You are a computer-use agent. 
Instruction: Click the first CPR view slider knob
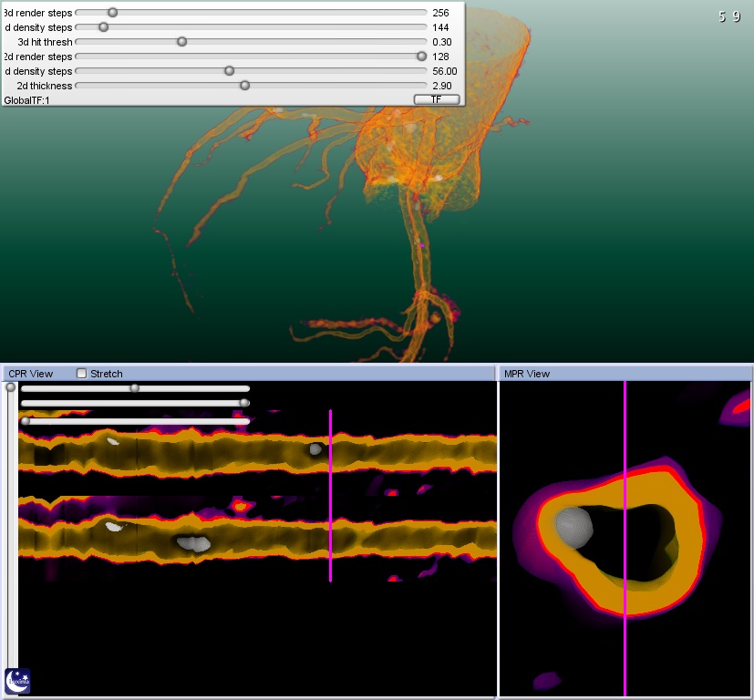pos(135,388)
